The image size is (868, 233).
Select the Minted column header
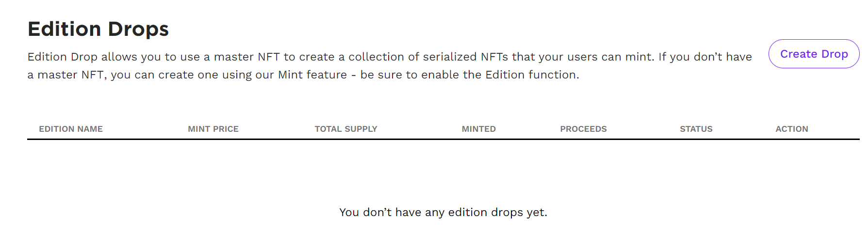pos(478,129)
